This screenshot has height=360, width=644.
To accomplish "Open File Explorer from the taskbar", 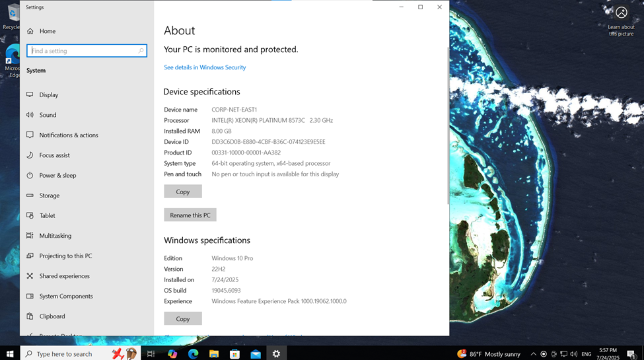I will pos(214,353).
